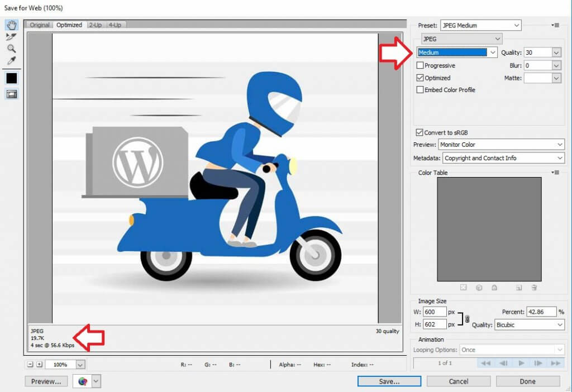Switch to the Original tab
The width and height of the screenshot is (572, 392).
(x=40, y=25)
